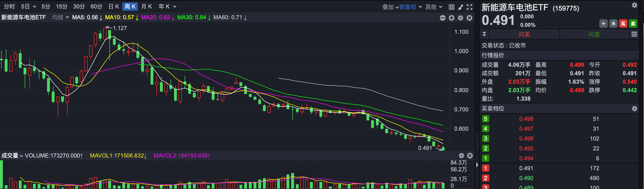Click the 0.491 low price marker
Screen dimensions: 644x189
click(425, 148)
